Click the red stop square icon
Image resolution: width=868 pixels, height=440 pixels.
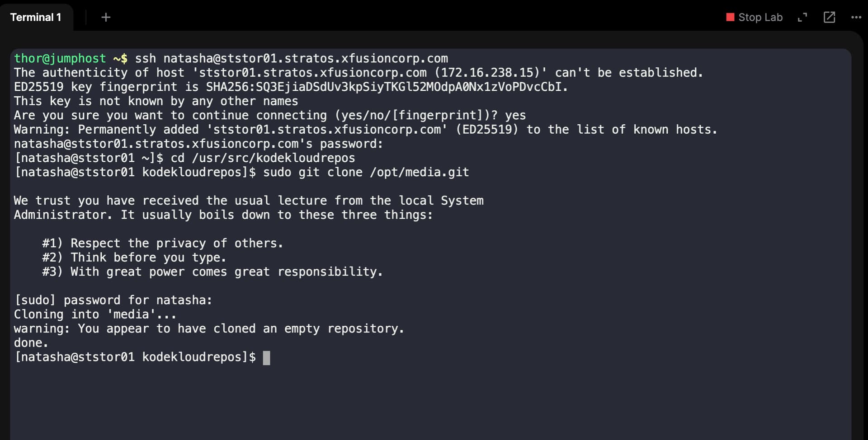point(730,17)
